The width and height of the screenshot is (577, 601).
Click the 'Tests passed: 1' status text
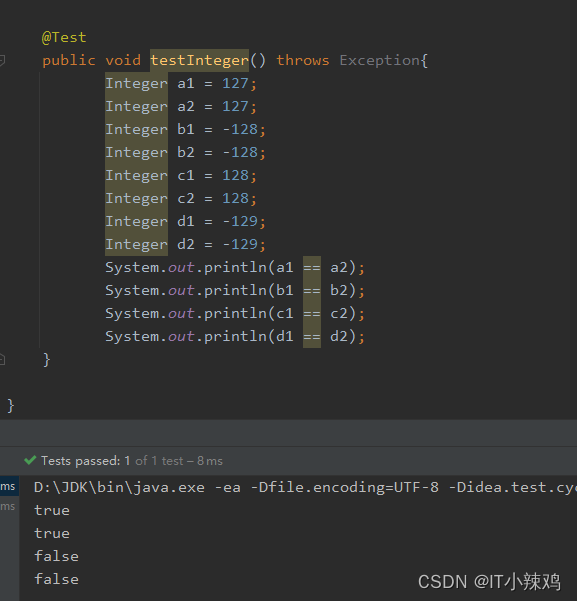pyautogui.click(x=85, y=461)
